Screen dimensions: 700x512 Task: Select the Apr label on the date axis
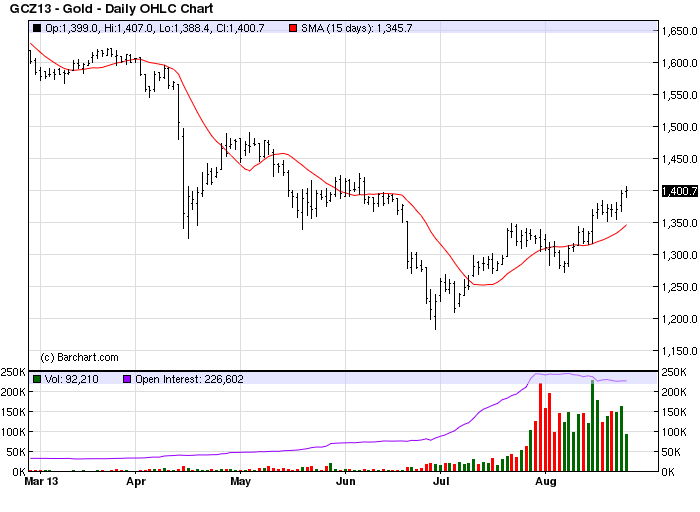(136, 481)
